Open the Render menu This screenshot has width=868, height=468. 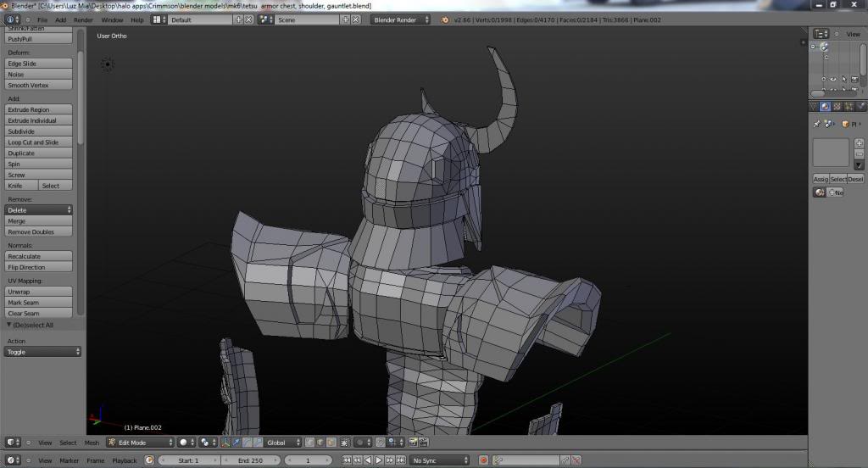tap(83, 19)
